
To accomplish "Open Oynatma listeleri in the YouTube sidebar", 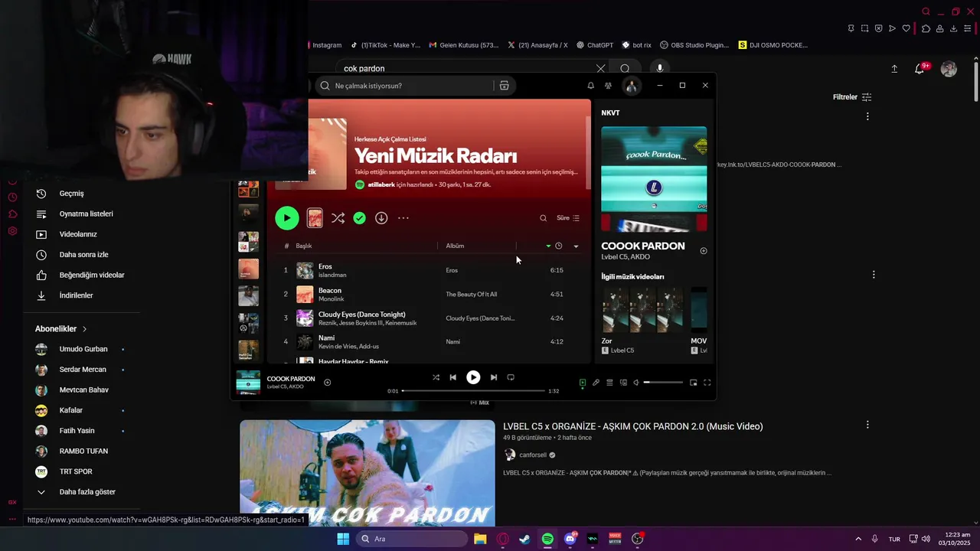I will click(x=86, y=214).
